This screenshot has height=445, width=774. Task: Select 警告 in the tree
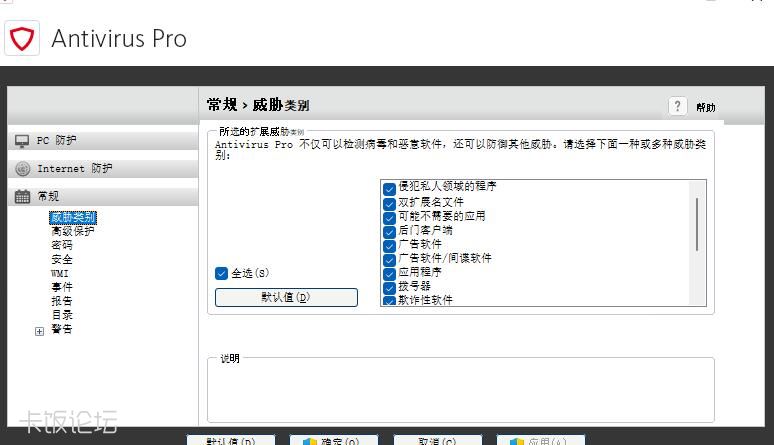[62, 329]
